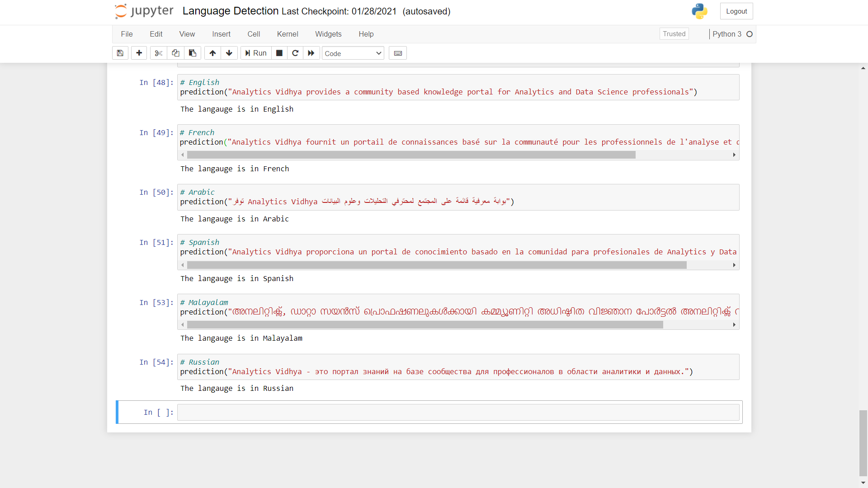Click into the Russian prediction code cell
868x488 pixels.
(x=458, y=367)
